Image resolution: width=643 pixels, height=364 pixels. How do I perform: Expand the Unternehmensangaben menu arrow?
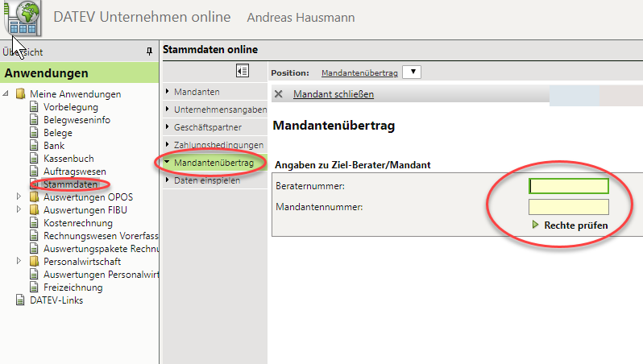[x=168, y=109]
